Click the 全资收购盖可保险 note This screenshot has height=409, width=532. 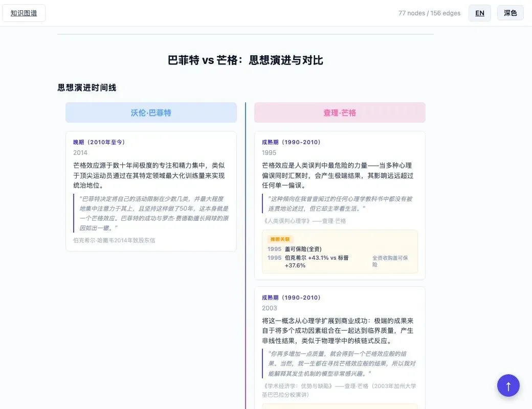pos(390,261)
